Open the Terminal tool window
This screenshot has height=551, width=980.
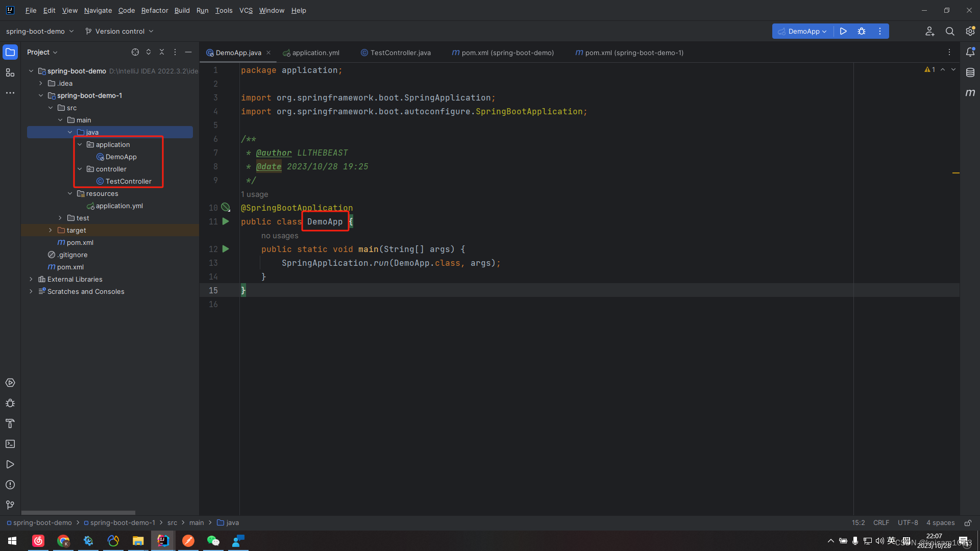click(x=10, y=444)
